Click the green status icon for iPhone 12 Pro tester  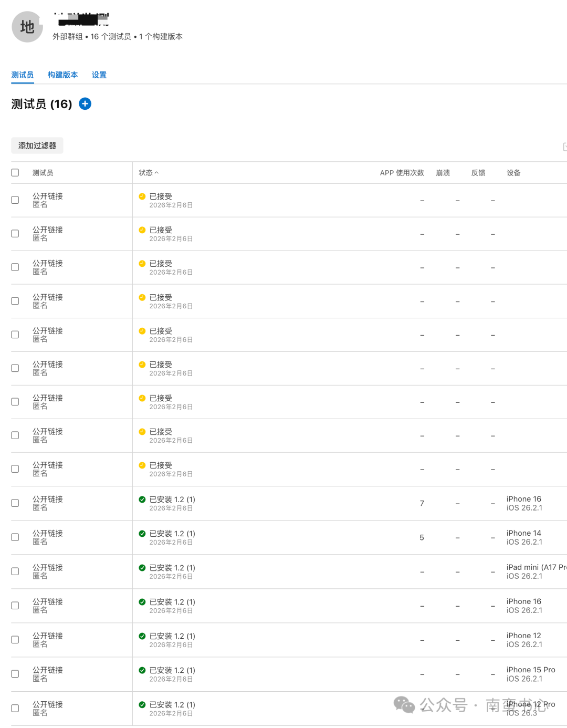click(x=142, y=705)
